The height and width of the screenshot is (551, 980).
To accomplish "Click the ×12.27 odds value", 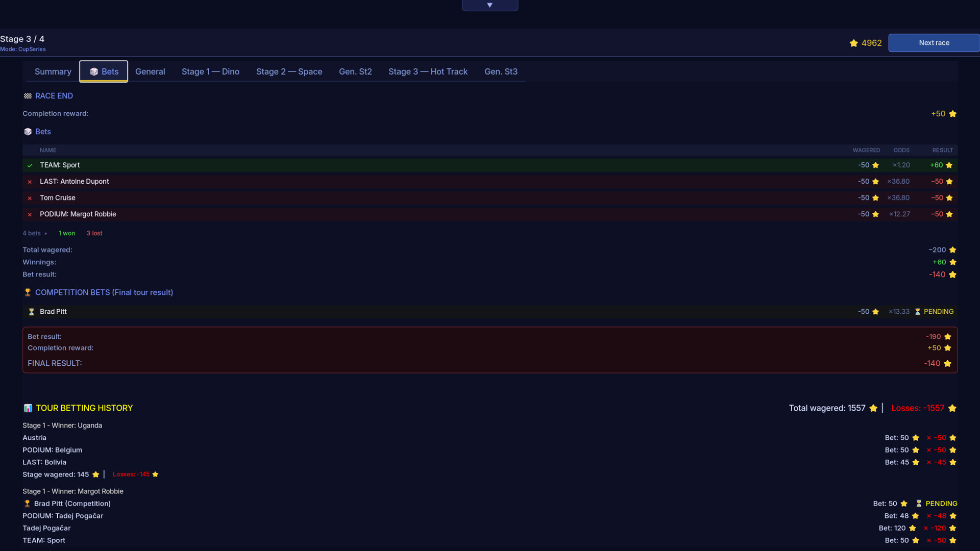I will click(x=899, y=214).
